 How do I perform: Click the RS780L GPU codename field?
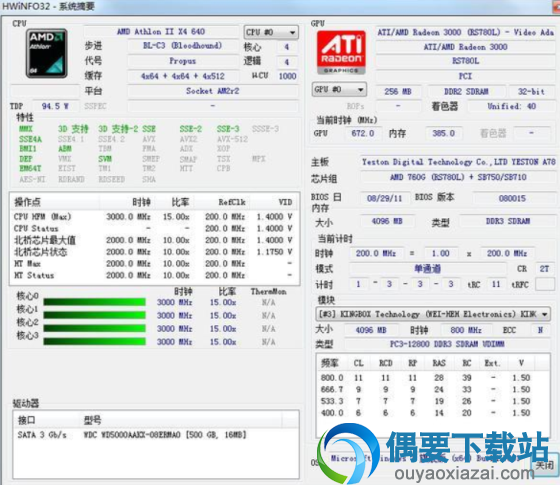pyautogui.click(x=465, y=61)
